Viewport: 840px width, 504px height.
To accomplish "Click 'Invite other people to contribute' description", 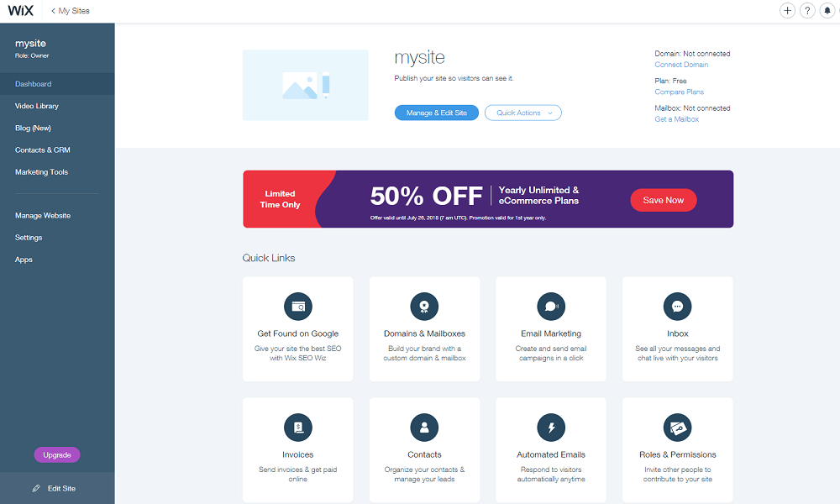I will [677, 475].
